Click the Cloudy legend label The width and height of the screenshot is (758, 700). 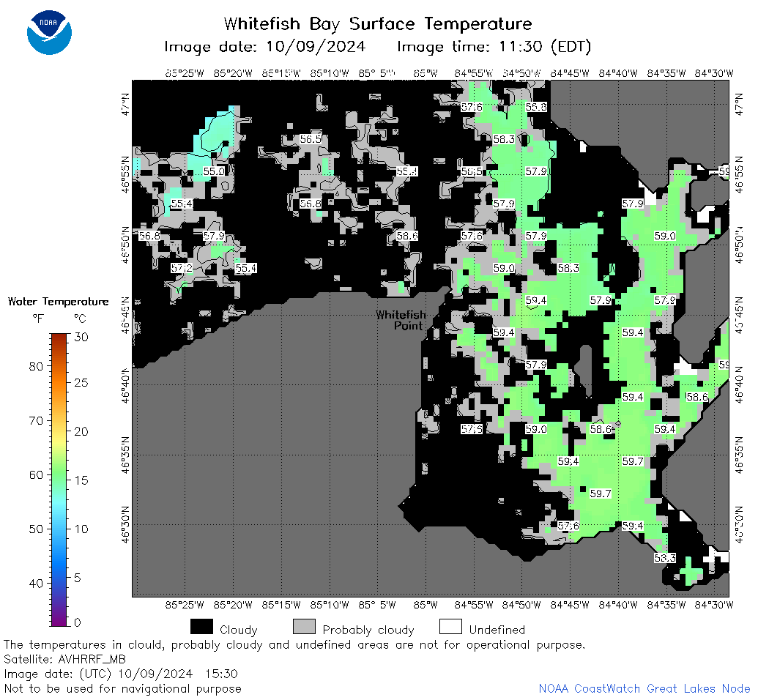[238, 630]
